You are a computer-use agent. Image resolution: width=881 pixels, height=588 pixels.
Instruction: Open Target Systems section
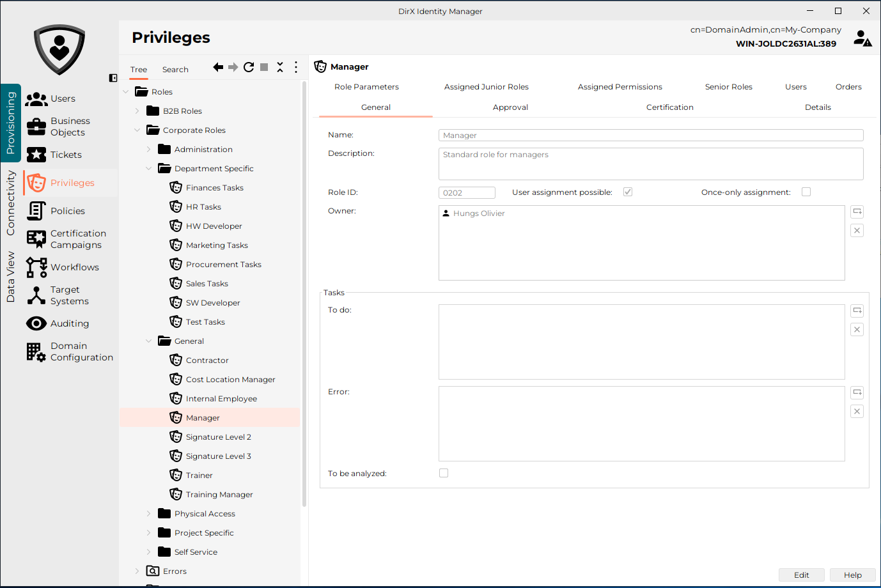tap(69, 295)
